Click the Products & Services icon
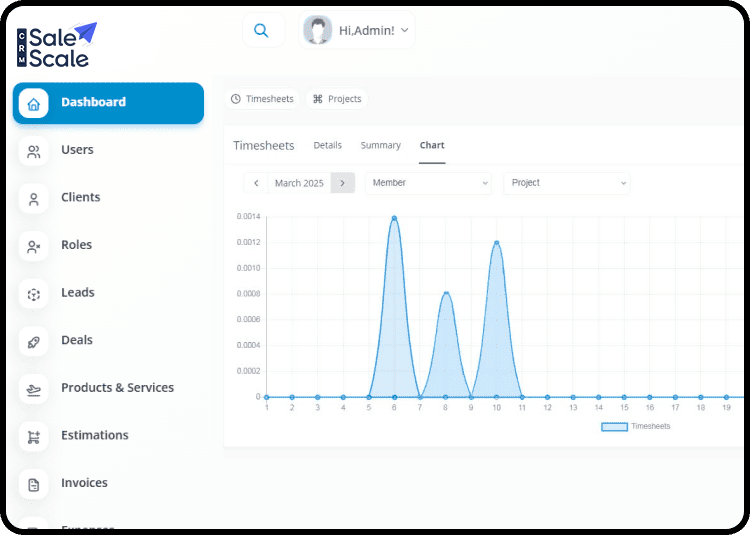 point(34,389)
